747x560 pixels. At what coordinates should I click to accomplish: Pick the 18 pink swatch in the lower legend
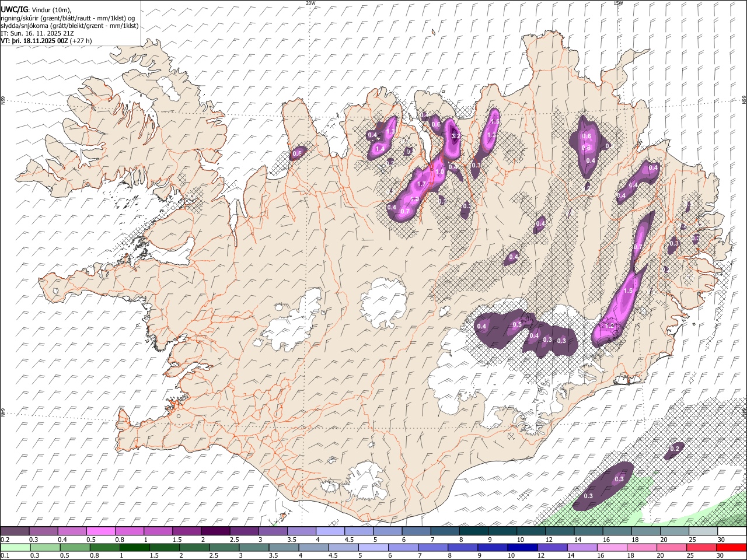tap(641, 547)
